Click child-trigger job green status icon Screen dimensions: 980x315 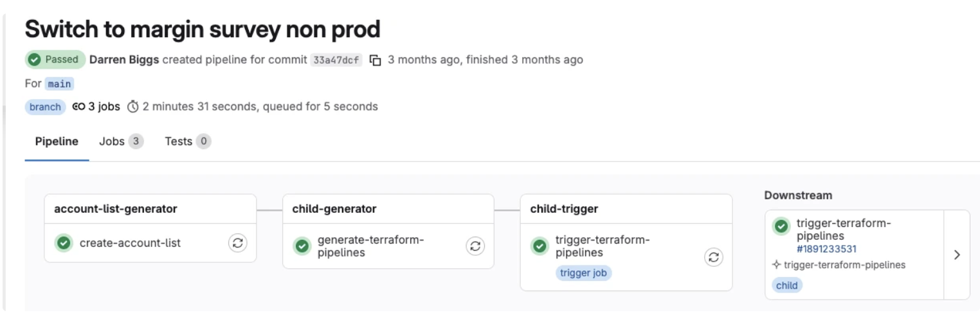(540, 246)
